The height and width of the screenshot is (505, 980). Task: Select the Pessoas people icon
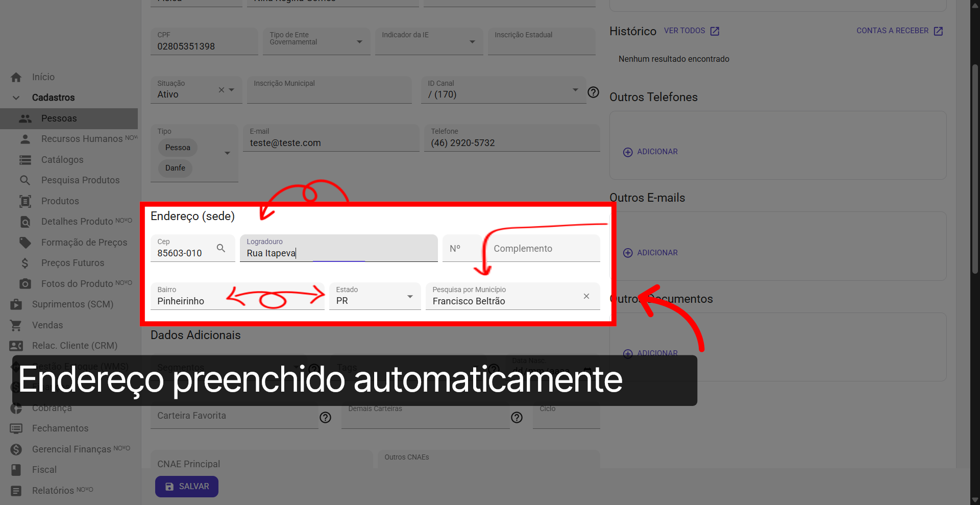point(24,118)
